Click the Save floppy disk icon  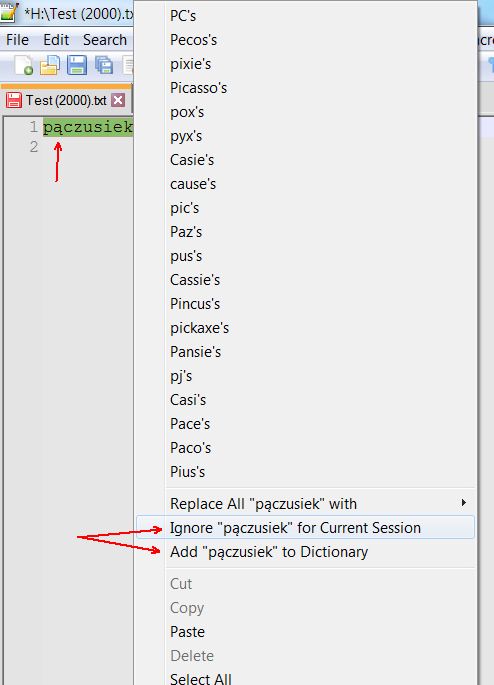77,66
